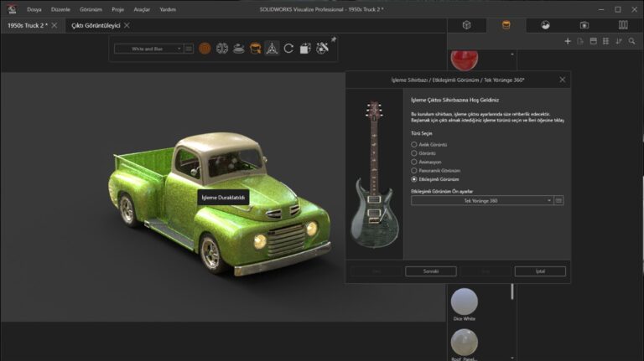The width and height of the screenshot is (644, 361).
Task: Click the search magnifier in appearance panel
Action: [x=631, y=41]
